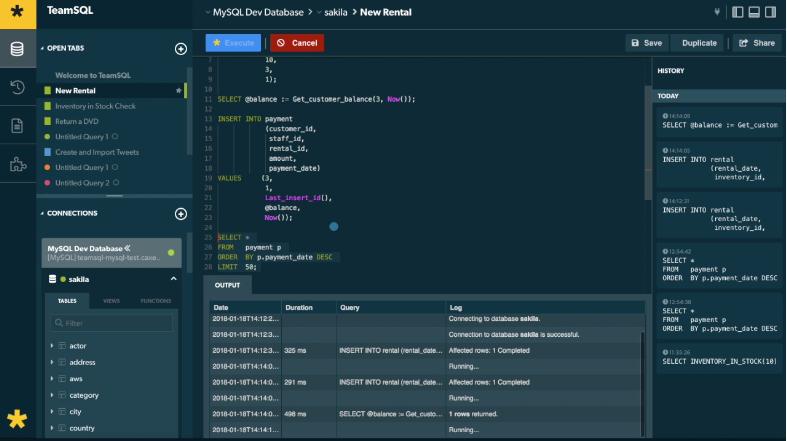The height and width of the screenshot is (441, 787).
Task: Add a new tab with plus icon
Action: pyautogui.click(x=181, y=49)
